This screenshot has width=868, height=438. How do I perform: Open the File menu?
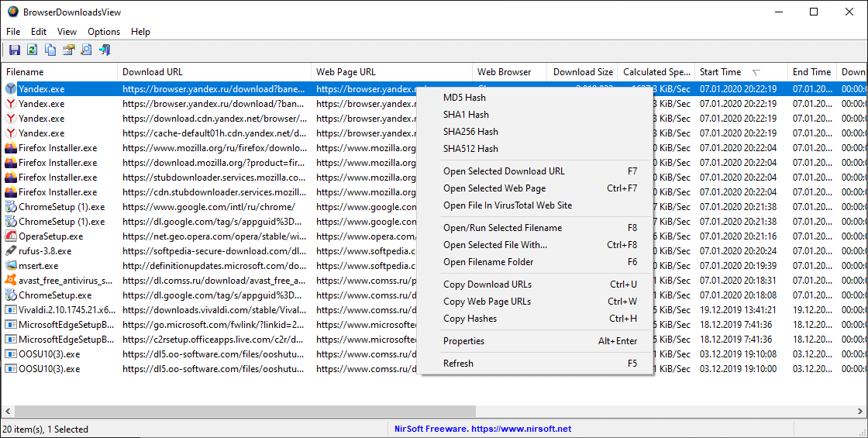click(x=13, y=32)
